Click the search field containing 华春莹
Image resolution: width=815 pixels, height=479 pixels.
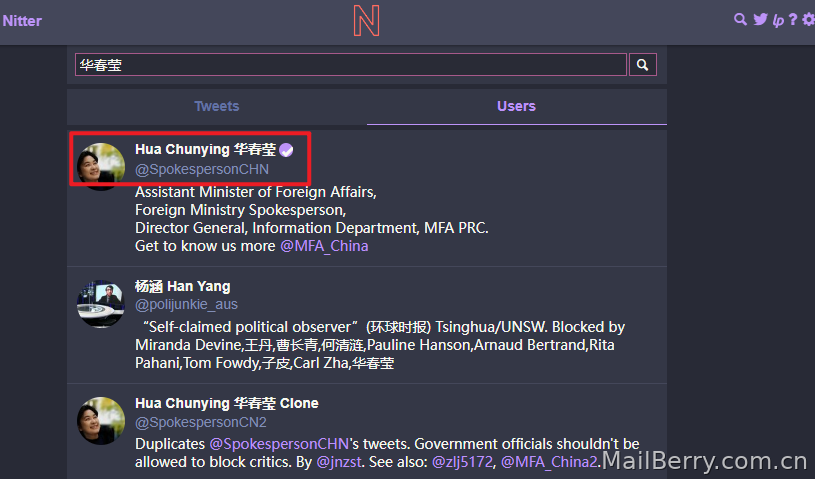click(351, 65)
